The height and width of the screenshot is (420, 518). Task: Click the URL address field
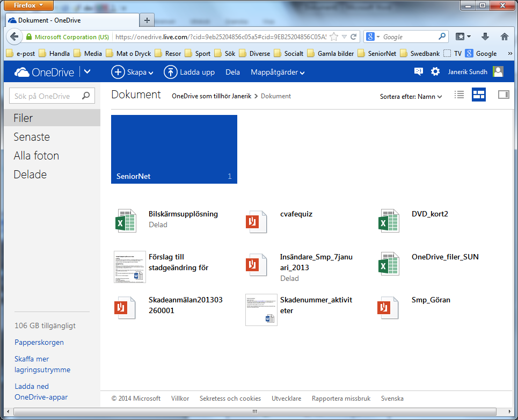[221, 37]
